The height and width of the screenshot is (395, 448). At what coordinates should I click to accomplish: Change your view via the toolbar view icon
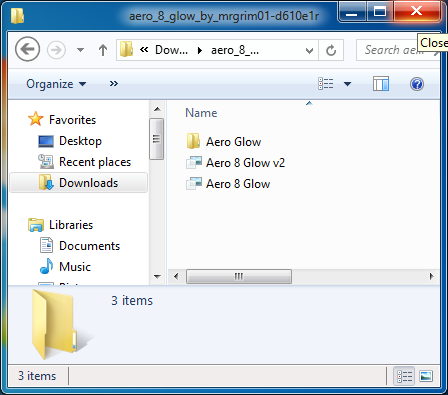[x=326, y=84]
